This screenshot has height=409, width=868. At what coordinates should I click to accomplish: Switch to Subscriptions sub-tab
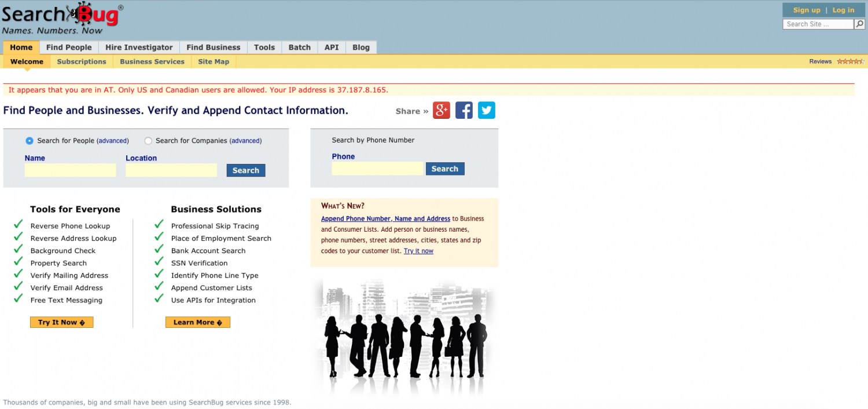point(82,61)
